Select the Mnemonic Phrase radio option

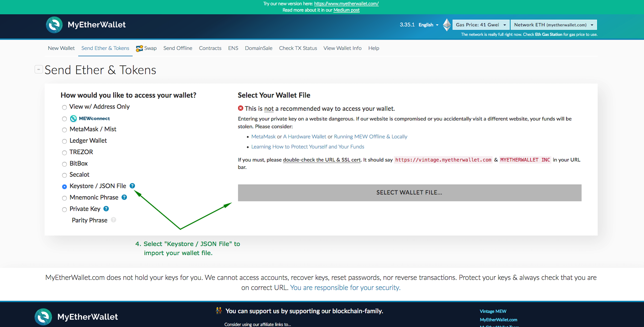[64, 198]
